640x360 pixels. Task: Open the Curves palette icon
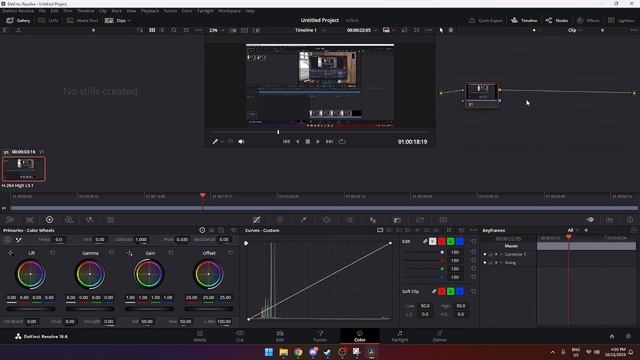[x=256, y=220]
